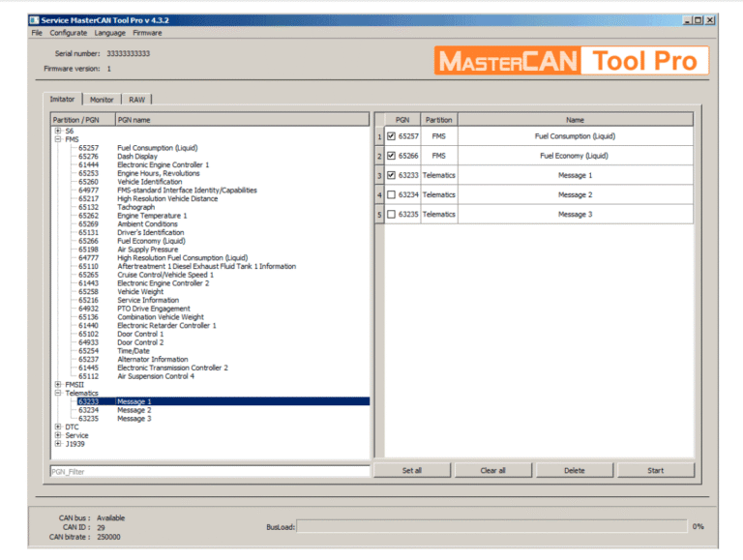Enable the 63234 Message 2 checkbox
743x560 pixels.
(391, 194)
